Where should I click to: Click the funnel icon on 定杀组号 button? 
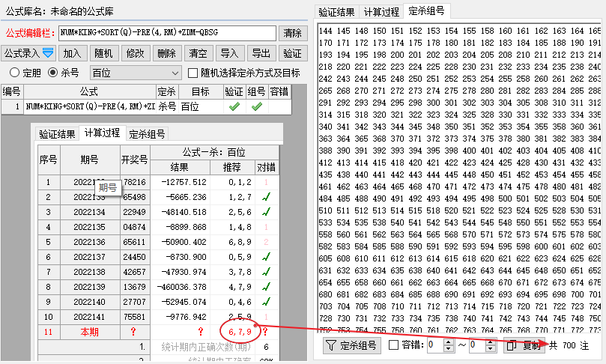331,345
